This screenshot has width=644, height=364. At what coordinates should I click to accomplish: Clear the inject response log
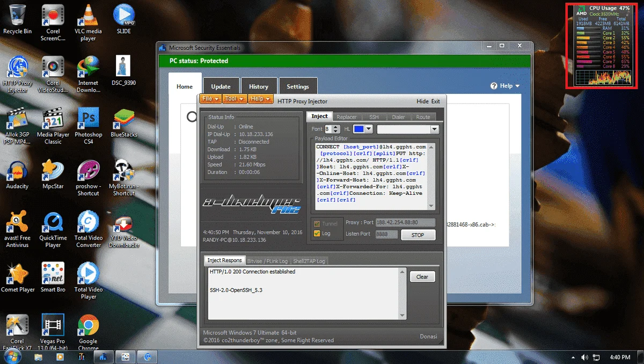click(422, 276)
